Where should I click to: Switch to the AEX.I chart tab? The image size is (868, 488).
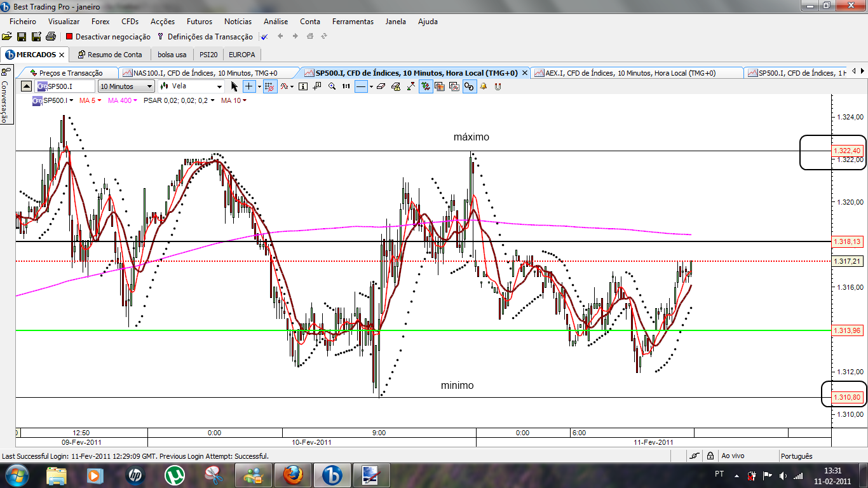point(635,73)
